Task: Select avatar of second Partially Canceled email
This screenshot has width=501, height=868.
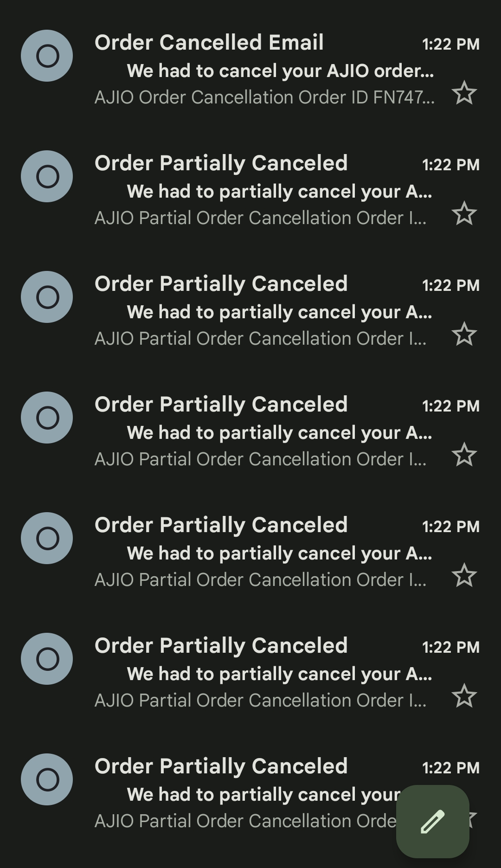Action: (x=47, y=297)
